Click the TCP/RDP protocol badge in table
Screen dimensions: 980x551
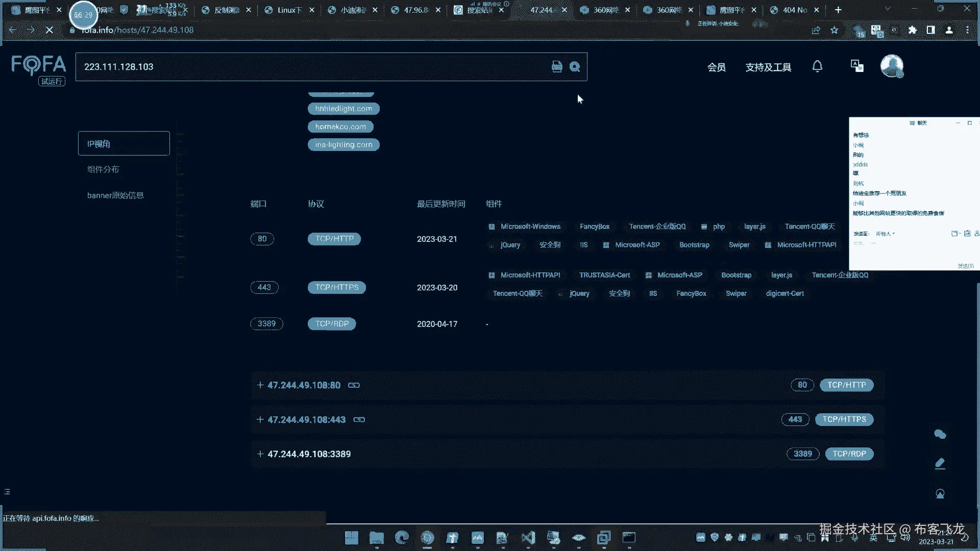pyautogui.click(x=332, y=324)
